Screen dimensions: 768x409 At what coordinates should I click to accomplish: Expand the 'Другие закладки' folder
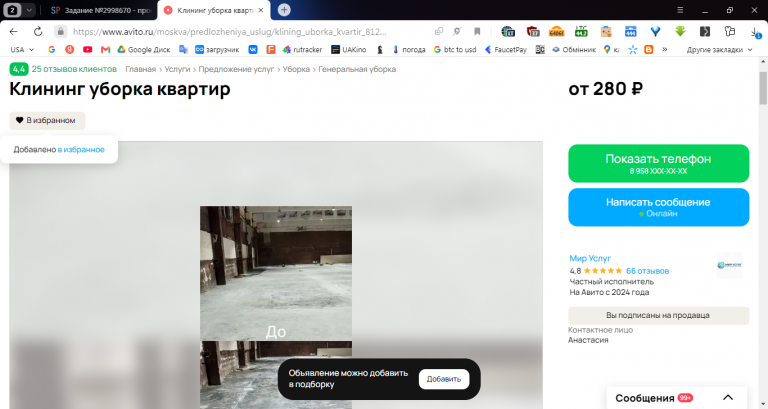coord(719,49)
